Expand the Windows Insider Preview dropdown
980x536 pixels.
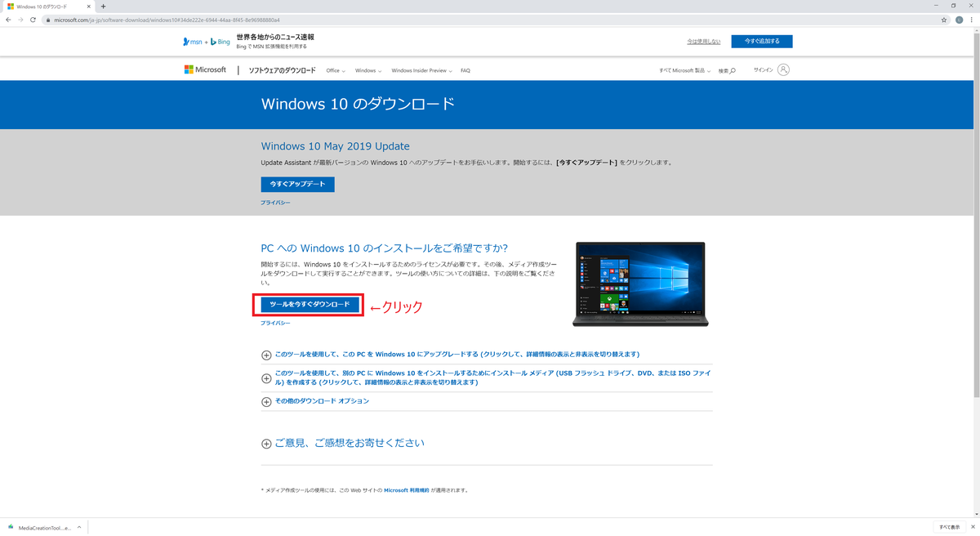[x=422, y=71]
